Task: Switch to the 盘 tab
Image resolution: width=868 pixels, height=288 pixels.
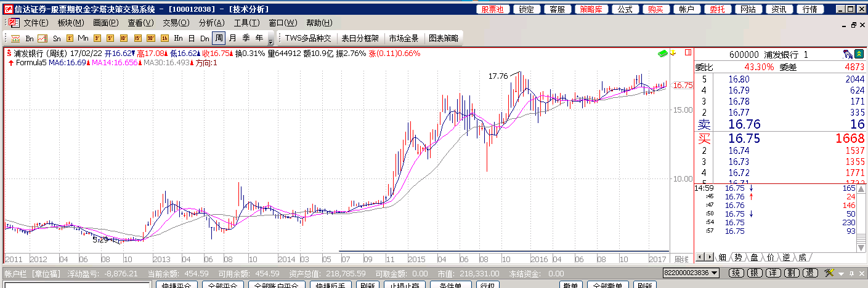Action: tap(754, 257)
